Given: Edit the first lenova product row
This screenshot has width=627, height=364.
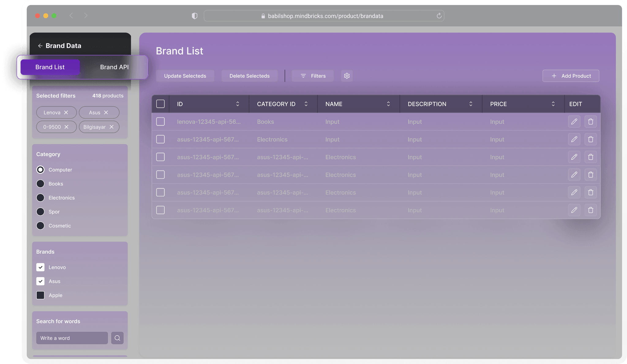Looking at the screenshot, I should 574,121.
